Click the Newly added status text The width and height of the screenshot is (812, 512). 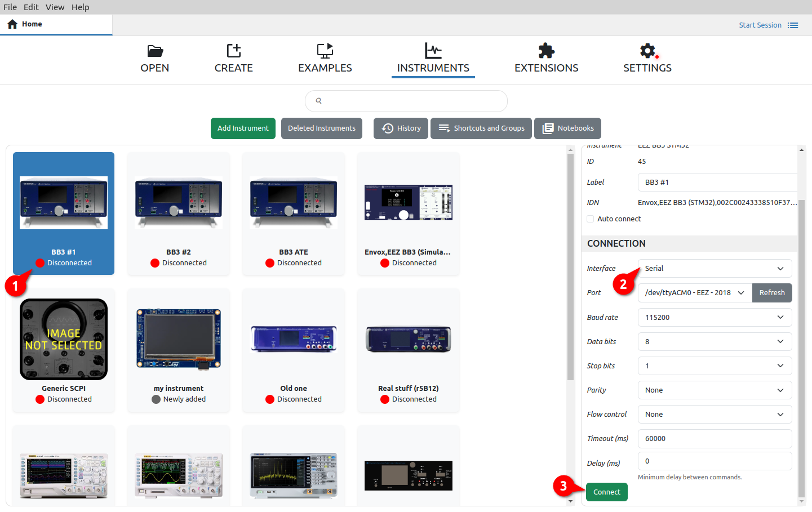tap(184, 399)
